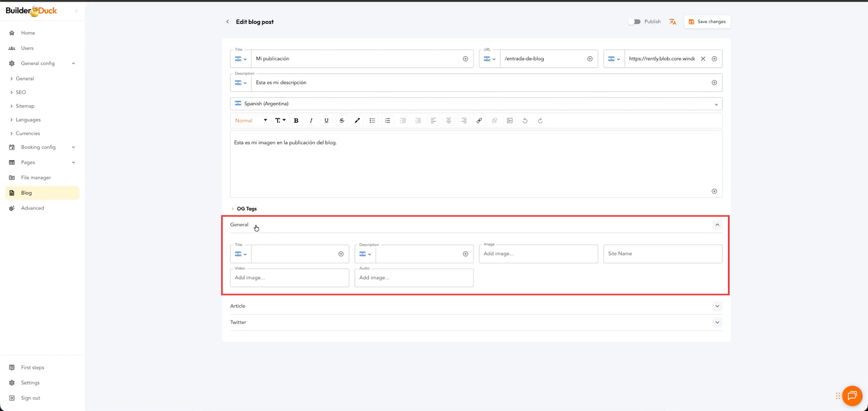Image resolution: width=868 pixels, height=411 pixels.
Task: Go to SEO under General config
Action: pyautogui.click(x=21, y=92)
